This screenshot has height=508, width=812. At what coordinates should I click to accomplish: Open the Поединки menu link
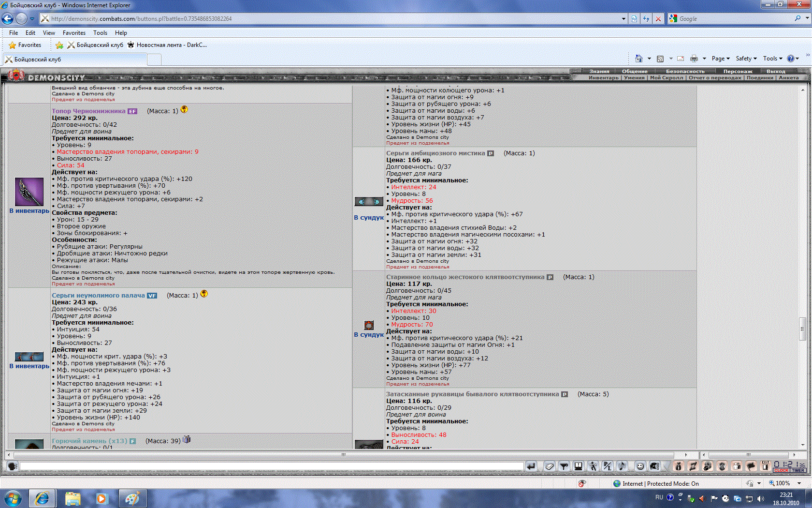pyautogui.click(x=760, y=78)
